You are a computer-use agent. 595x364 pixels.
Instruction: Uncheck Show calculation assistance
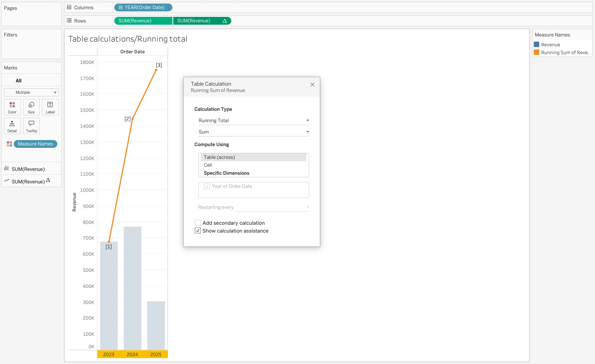tap(198, 231)
